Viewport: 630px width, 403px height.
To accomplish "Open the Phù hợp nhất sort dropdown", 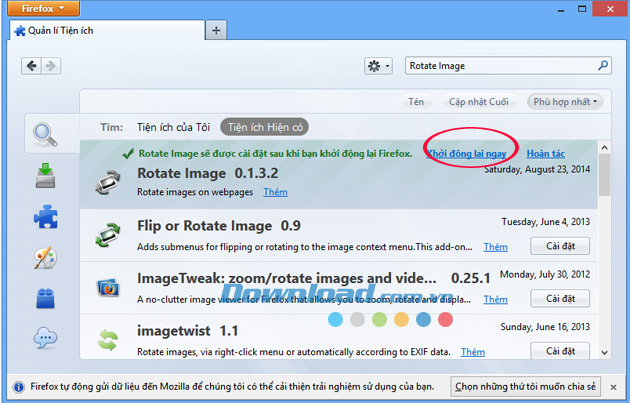I will click(x=565, y=102).
